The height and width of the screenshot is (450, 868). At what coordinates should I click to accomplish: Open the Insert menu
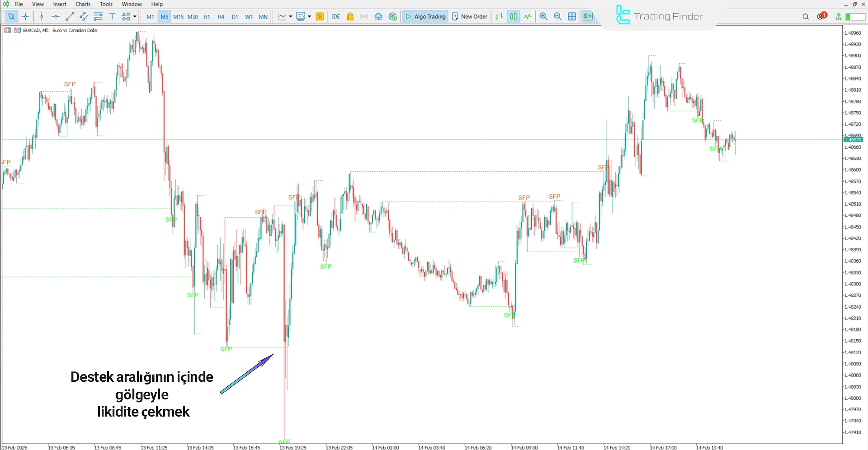coord(60,4)
